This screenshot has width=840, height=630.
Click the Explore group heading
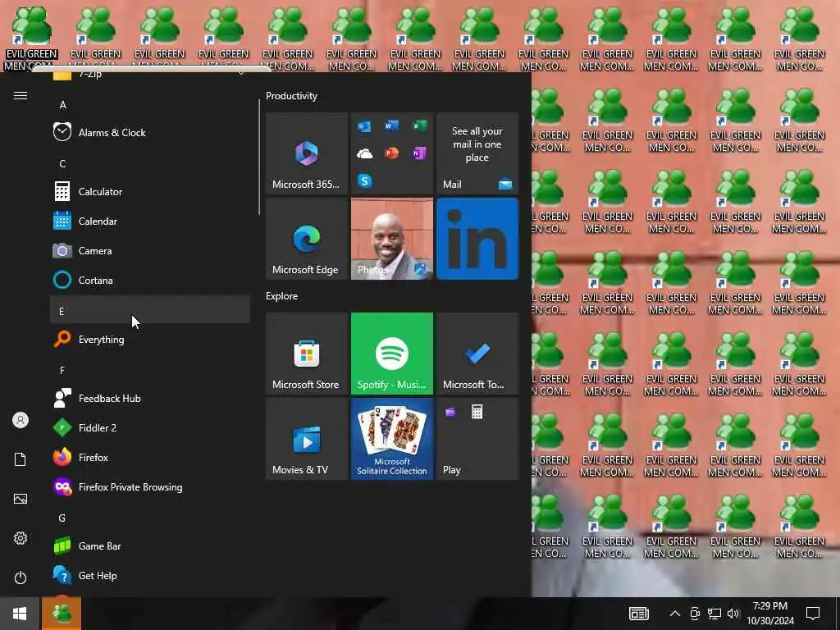pos(282,295)
